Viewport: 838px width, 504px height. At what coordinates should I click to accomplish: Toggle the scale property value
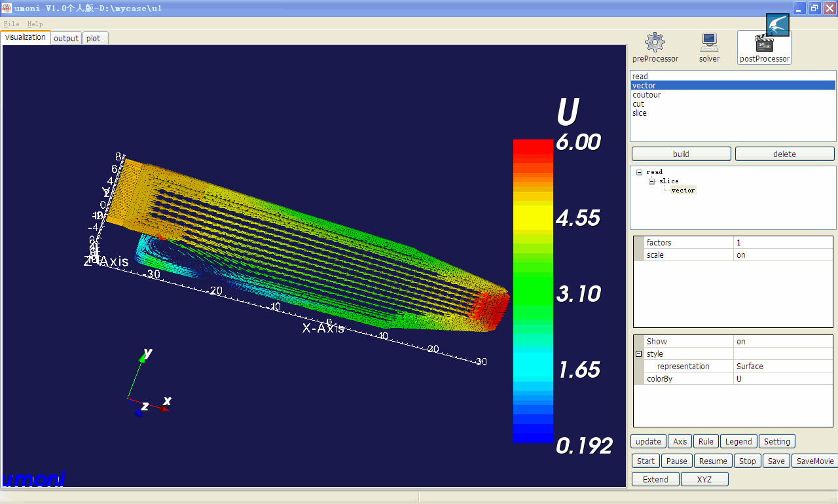coord(783,255)
